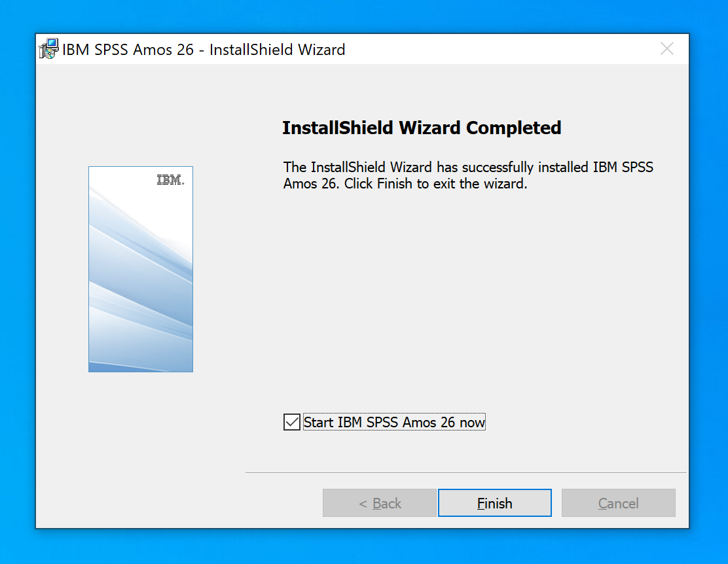Click the installer icon in the title bar
Image resolution: width=728 pixels, height=564 pixels.
pos(49,49)
